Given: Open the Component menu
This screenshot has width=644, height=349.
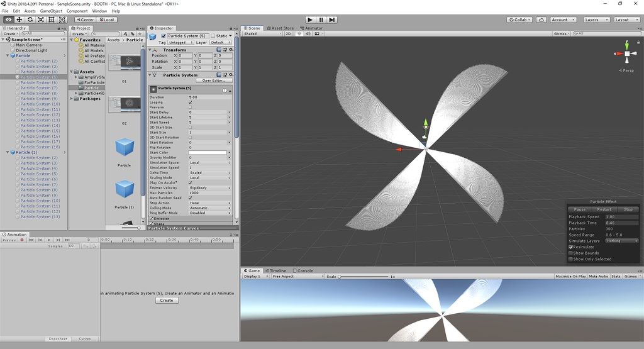Looking at the screenshot, I should 77,11.
